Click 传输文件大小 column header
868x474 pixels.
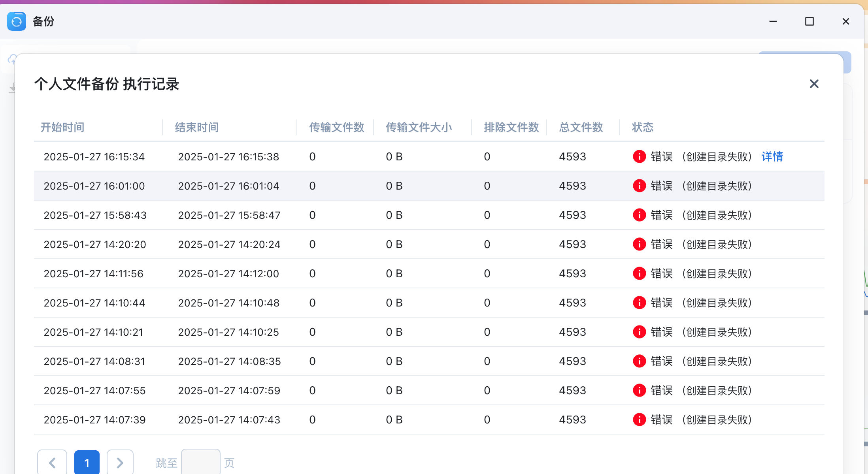coord(419,127)
